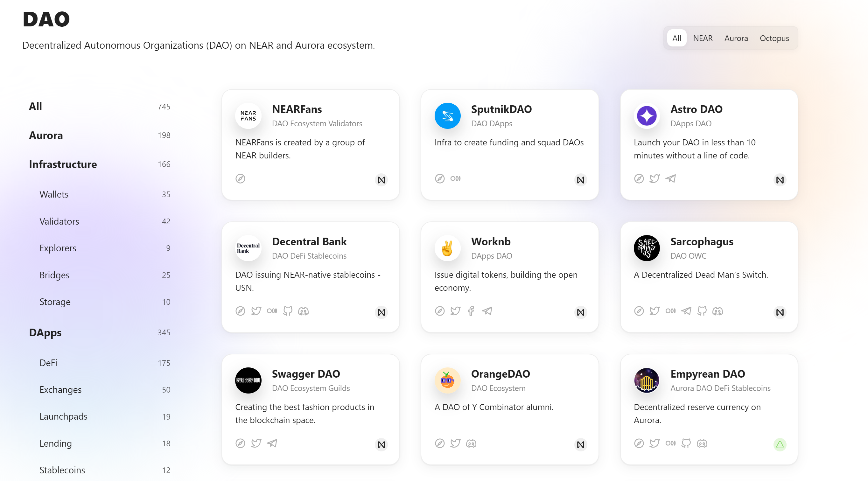Click Aurora category in left sidebar
Viewport: 868px width, 481px height.
pos(46,135)
